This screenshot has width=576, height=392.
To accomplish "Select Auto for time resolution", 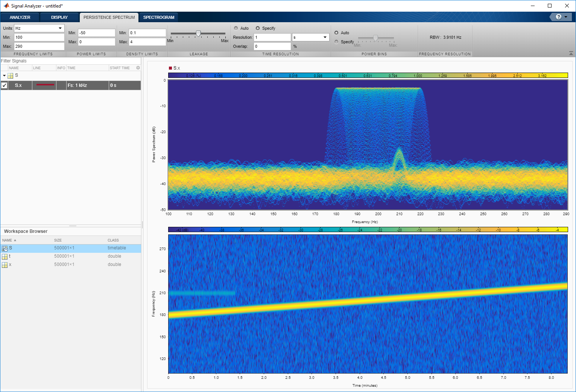I will click(x=236, y=28).
